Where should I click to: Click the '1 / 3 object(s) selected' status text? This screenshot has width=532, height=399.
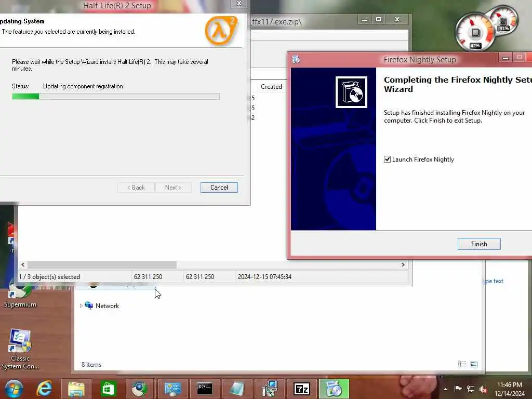[x=49, y=277]
